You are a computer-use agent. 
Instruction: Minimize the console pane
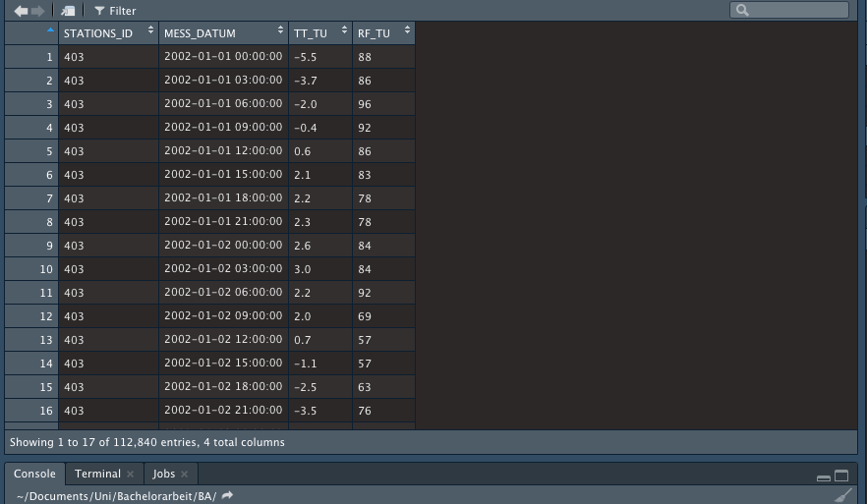tap(824, 476)
